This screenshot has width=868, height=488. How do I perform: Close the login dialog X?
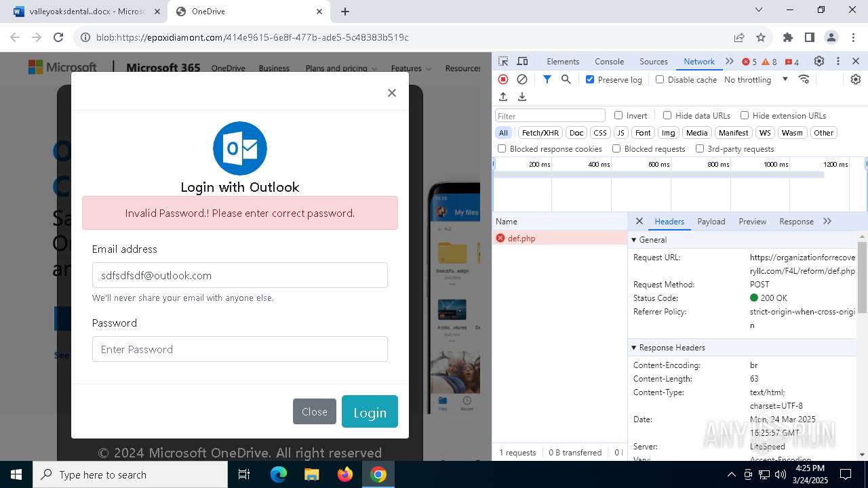(x=391, y=93)
